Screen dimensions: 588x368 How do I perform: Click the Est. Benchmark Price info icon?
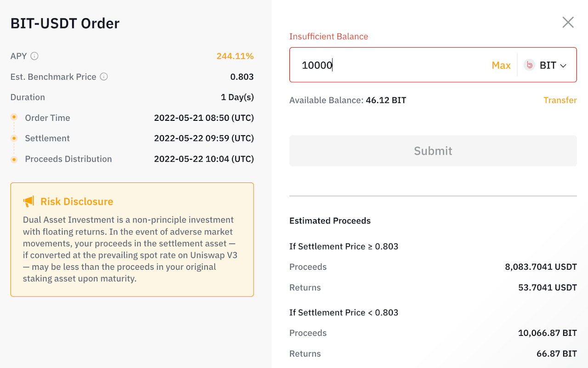(104, 77)
